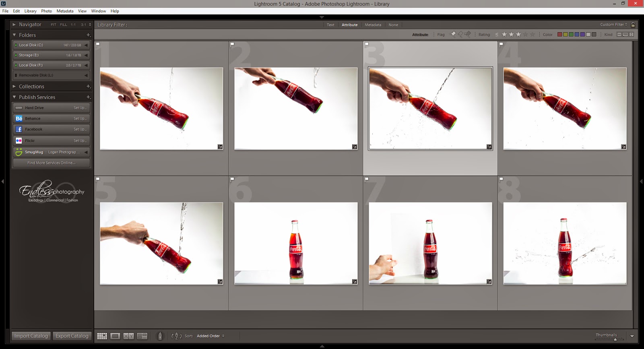Adjust the Thumbnails size slider
Viewport: 644px width, 349px height.
615,340
